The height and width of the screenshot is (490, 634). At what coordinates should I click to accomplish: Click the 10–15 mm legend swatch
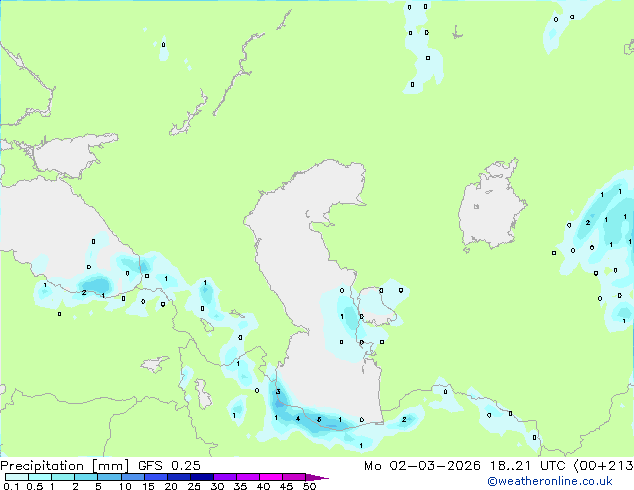click(132, 477)
